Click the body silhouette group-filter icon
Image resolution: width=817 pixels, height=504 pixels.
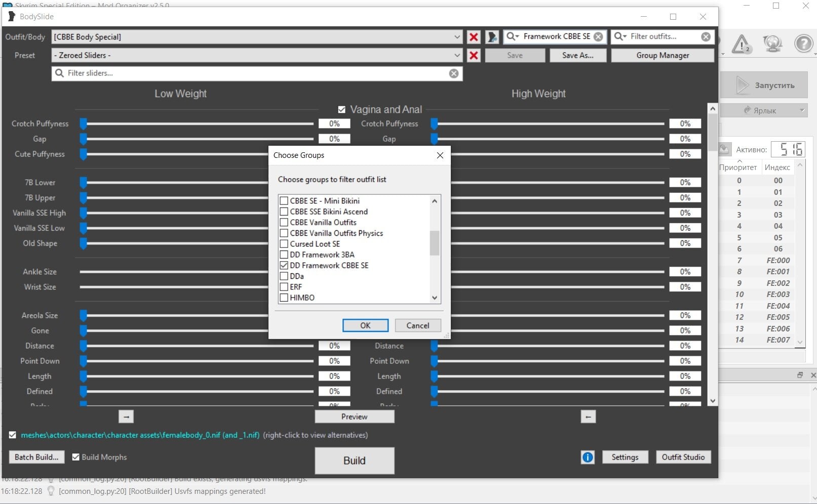pyautogui.click(x=491, y=37)
